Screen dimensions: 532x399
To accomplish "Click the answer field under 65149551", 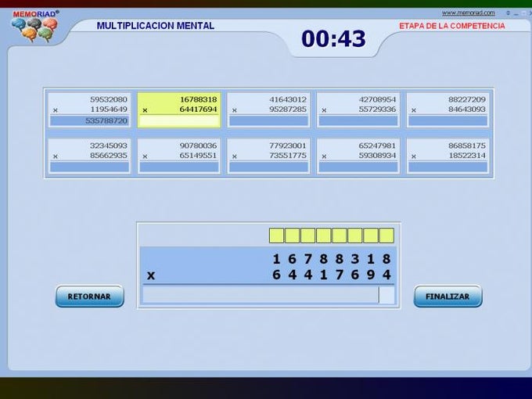I will pos(179,167).
